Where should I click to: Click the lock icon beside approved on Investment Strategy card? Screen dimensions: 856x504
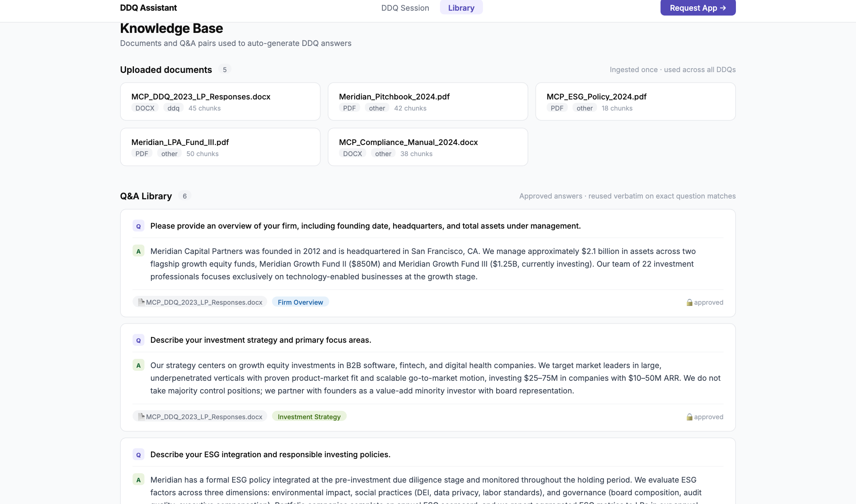coord(690,417)
